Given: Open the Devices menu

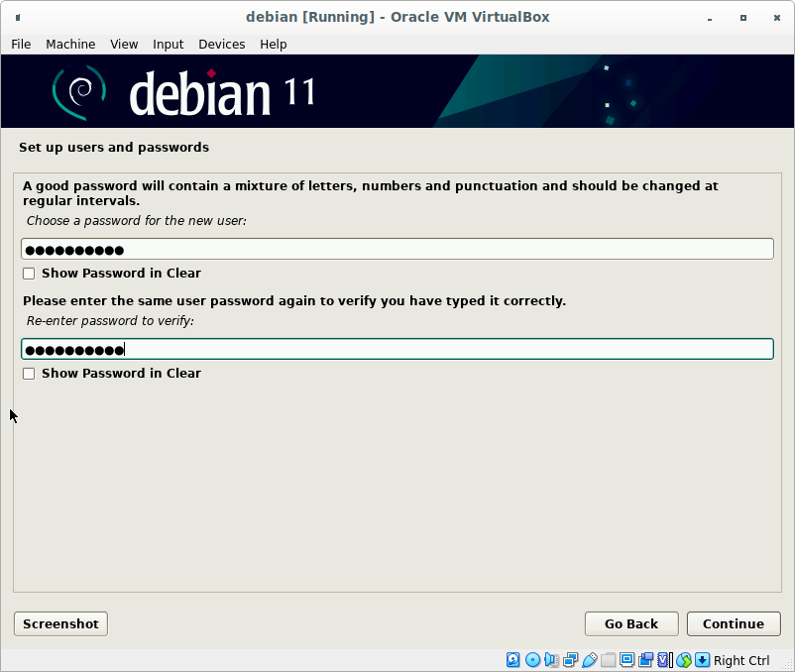Looking at the screenshot, I should 221,45.
